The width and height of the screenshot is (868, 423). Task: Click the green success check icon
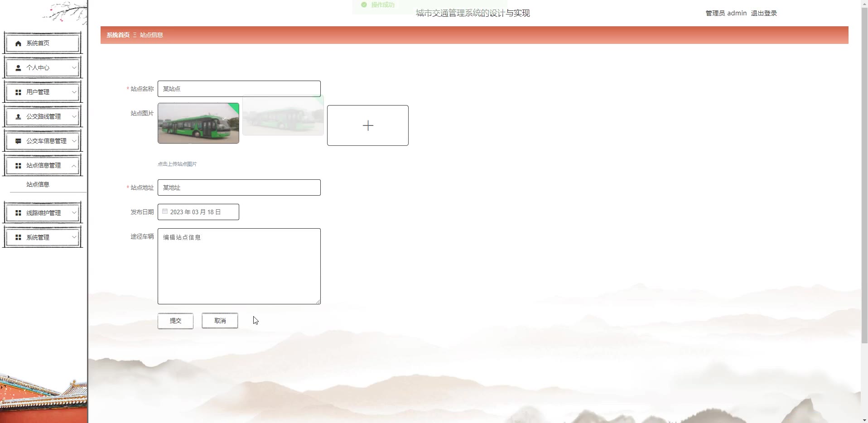tap(364, 5)
